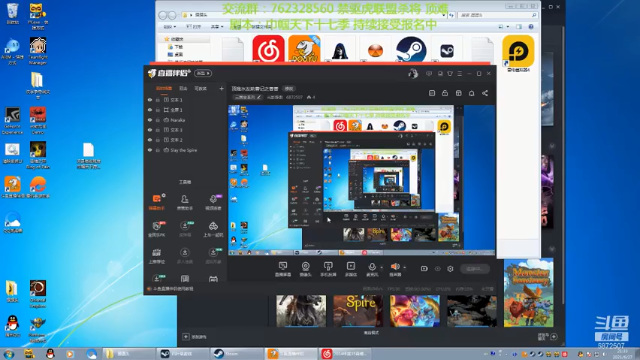Expand the microphone options arrow

382,268
